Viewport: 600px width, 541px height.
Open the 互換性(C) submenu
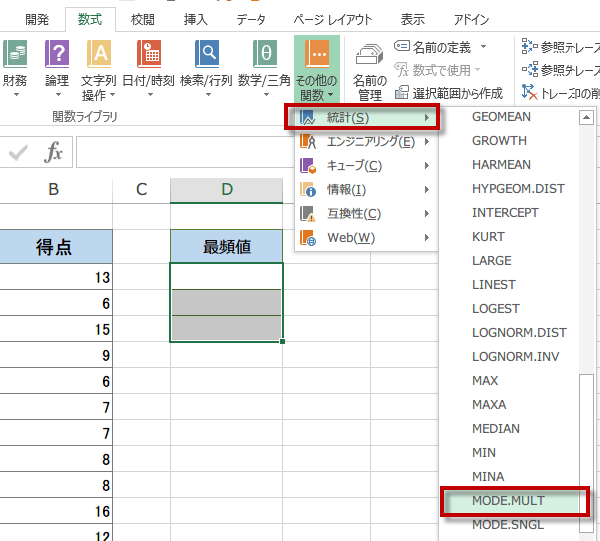(x=366, y=213)
